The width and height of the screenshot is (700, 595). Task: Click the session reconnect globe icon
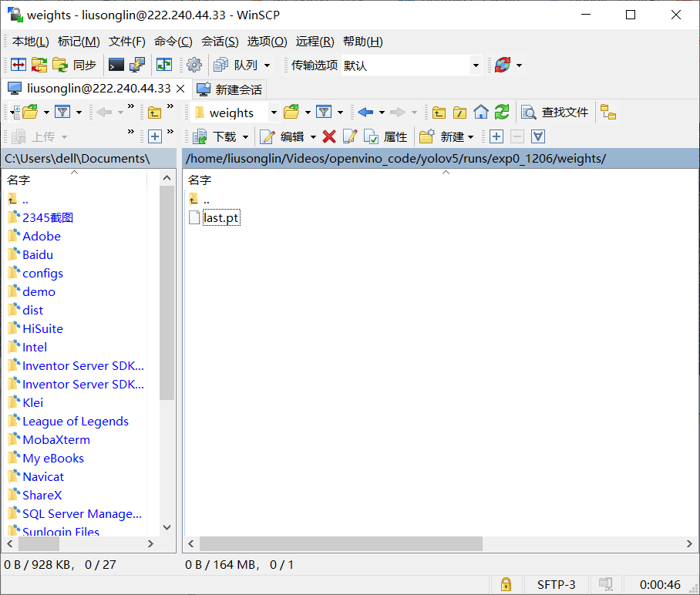click(x=503, y=66)
